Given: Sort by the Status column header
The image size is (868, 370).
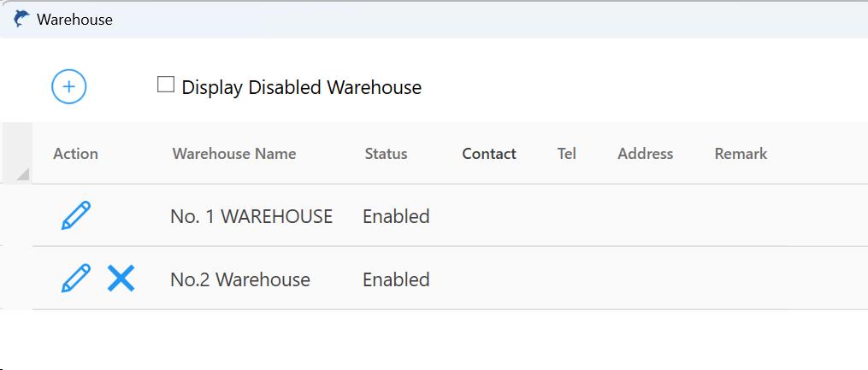Looking at the screenshot, I should pyautogui.click(x=386, y=154).
